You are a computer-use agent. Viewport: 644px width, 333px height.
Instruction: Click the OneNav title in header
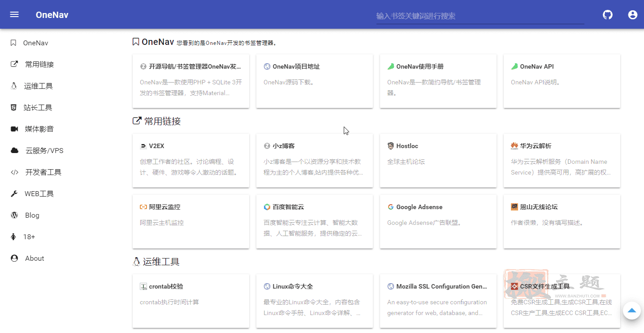pyautogui.click(x=52, y=15)
